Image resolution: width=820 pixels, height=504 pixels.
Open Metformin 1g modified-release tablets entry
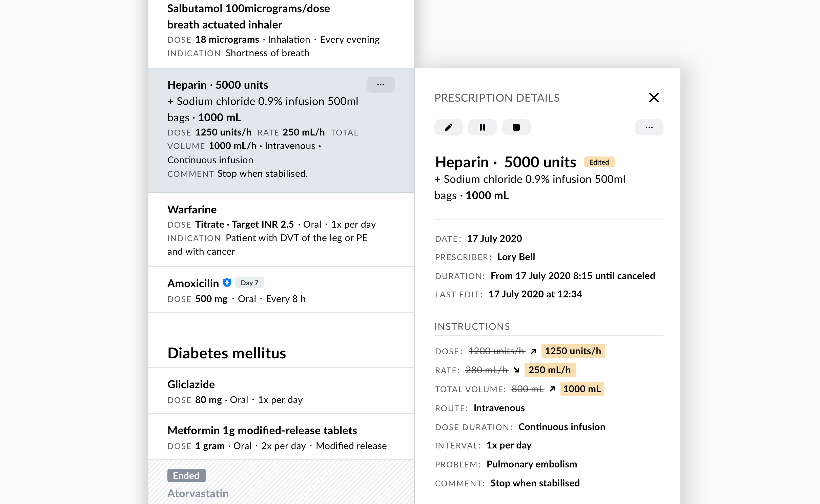281,437
